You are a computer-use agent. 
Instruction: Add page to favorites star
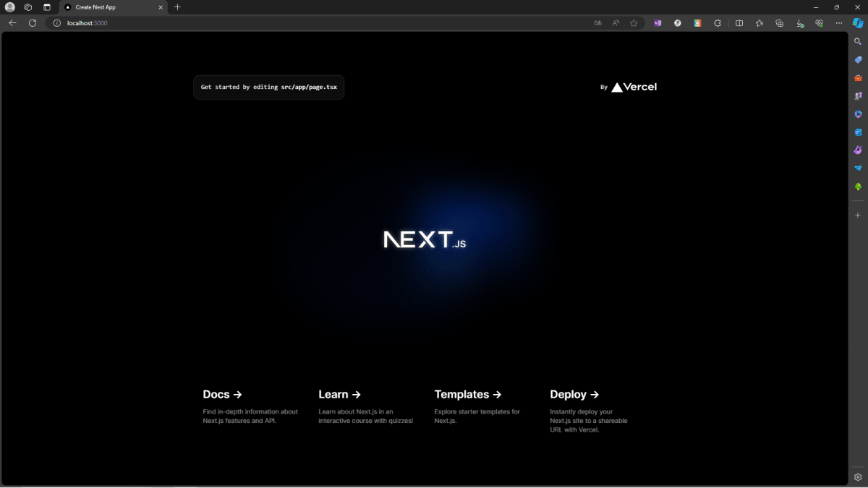click(634, 23)
